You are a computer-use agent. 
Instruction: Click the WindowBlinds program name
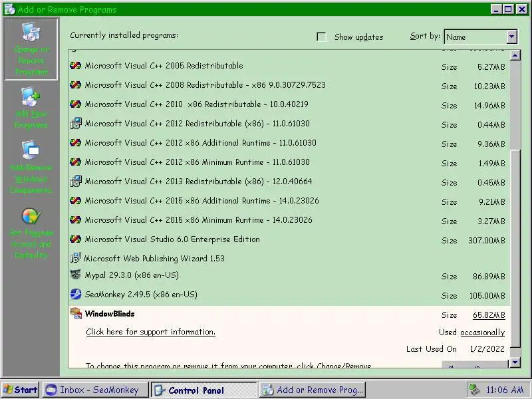click(110, 314)
